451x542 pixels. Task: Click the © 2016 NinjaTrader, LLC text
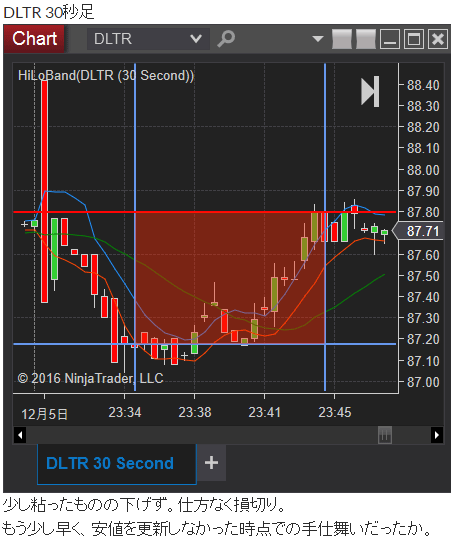tap(91, 378)
